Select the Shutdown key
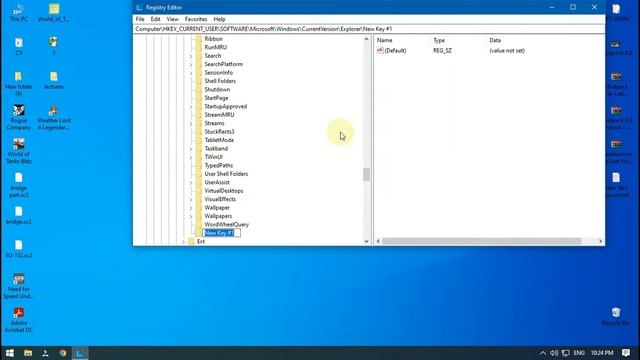Viewport: 640px width, 360px height. click(x=217, y=89)
